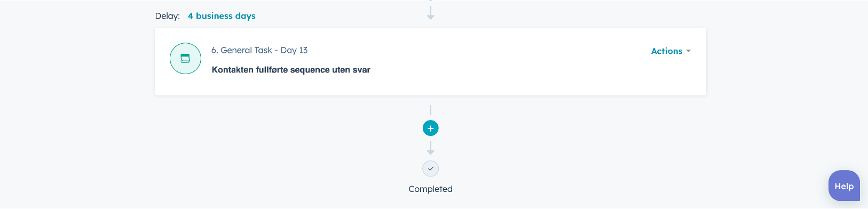Click the Completed checkmark circle
This screenshot has height=209, width=868.
pos(431,168)
